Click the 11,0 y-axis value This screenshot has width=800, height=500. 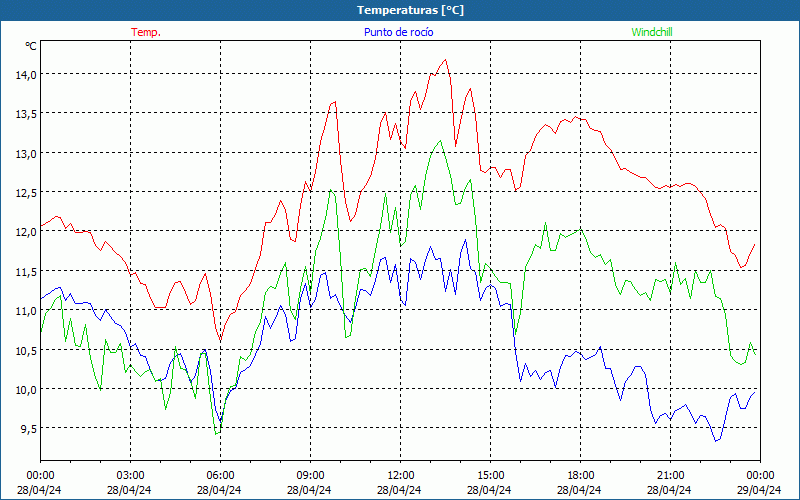click(26, 311)
